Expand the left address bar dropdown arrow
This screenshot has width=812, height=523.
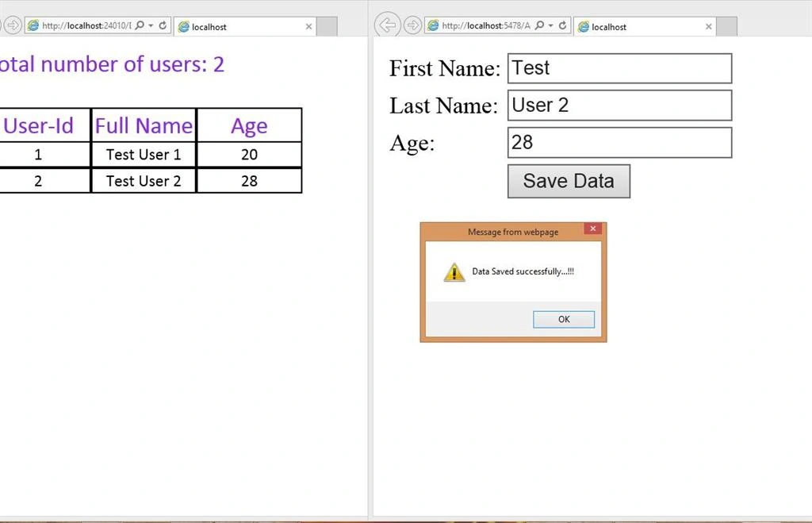(151, 25)
